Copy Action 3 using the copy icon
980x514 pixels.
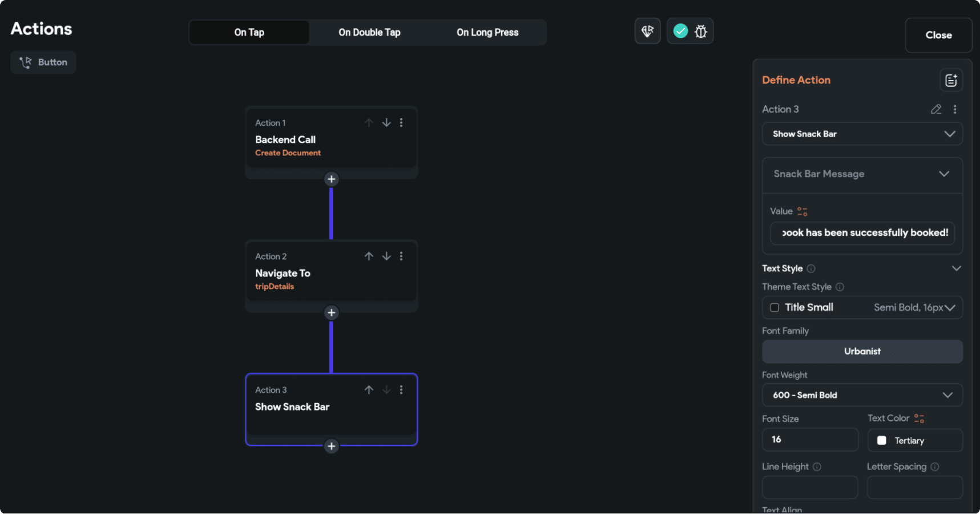tap(951, 80)
